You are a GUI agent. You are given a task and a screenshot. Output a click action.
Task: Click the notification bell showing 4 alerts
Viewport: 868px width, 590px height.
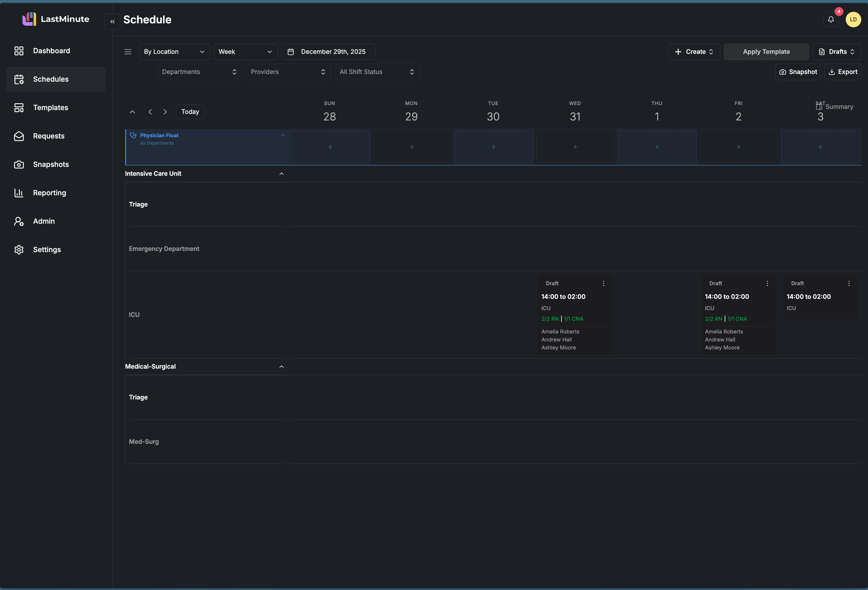[831, 20]
